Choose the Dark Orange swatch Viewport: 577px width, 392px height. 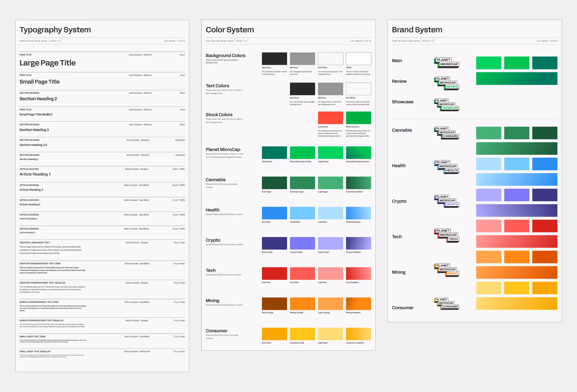(274, 304)
